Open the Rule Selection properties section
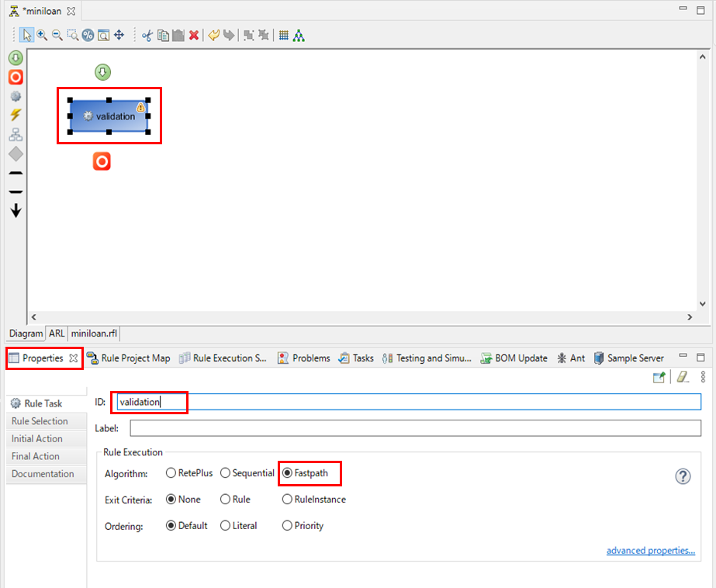 click(46, 421)
